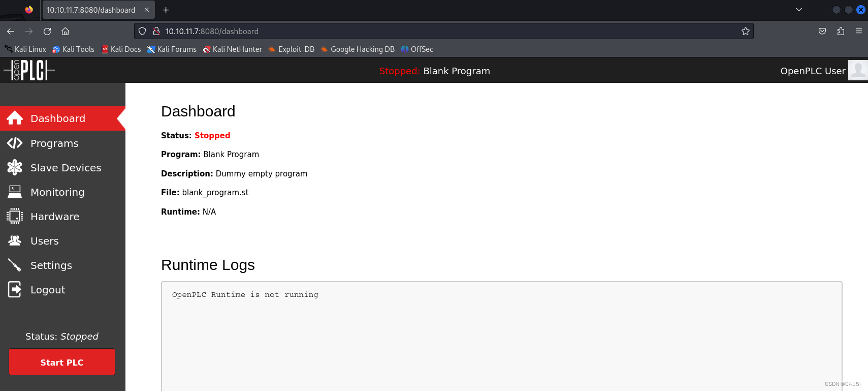868x391 pixels.
Task: Click the Programs code icon
Action: pos(15,143)
